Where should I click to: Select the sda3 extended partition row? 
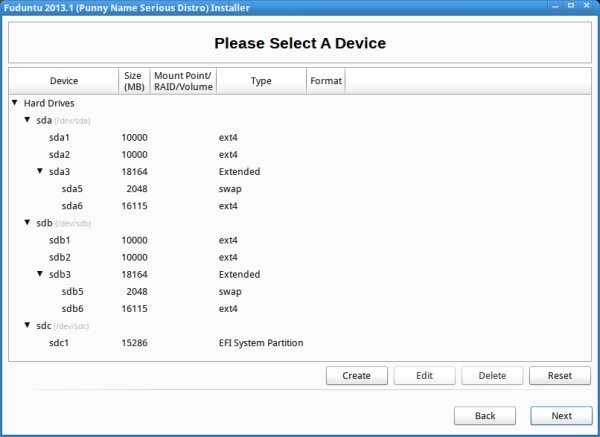300,171
